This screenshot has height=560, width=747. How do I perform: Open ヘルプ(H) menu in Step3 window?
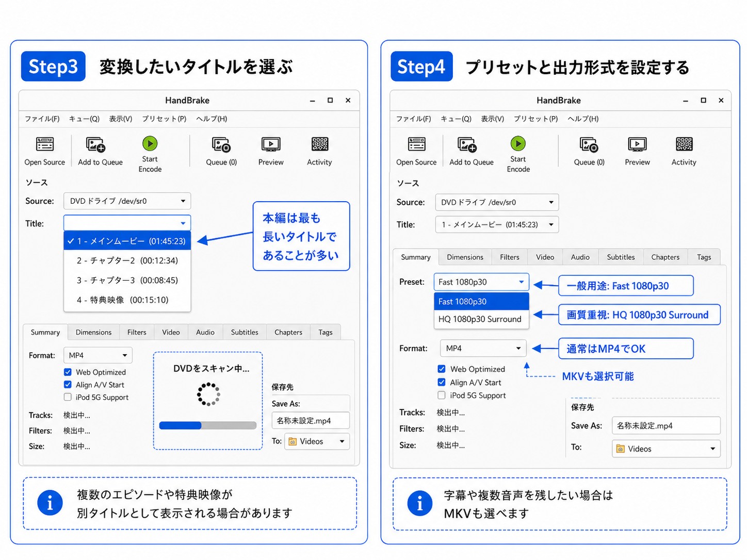coord(212,119)
